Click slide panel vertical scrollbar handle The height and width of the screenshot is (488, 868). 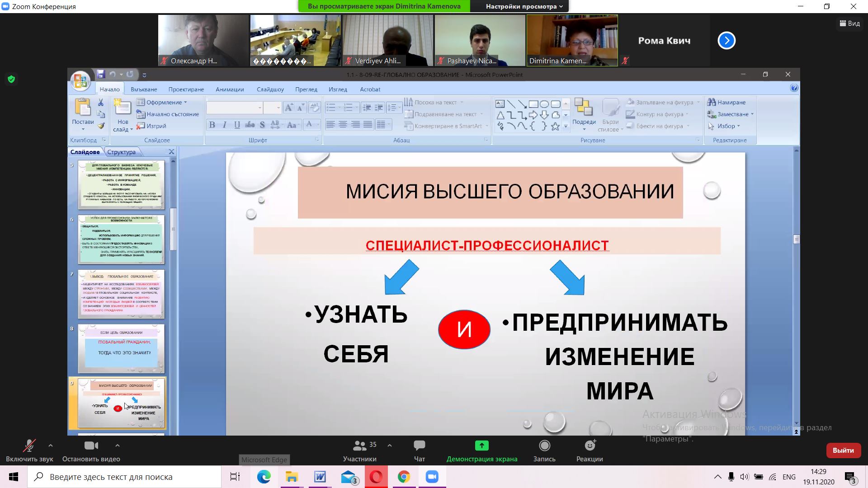[x=173, y=230]
